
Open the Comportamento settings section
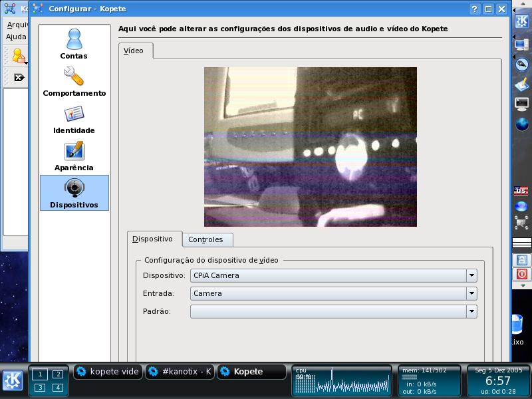click(x=74, y=81)
